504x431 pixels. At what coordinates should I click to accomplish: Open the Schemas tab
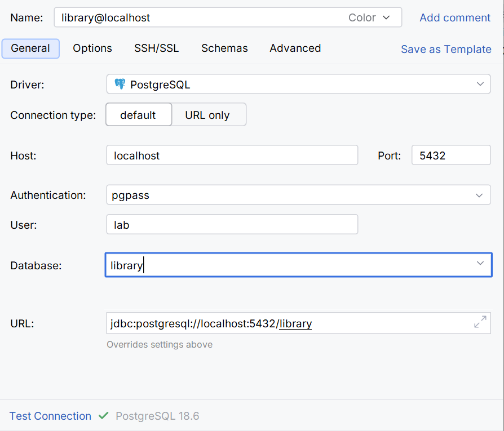pyautogui.click(x=224, y=48)
